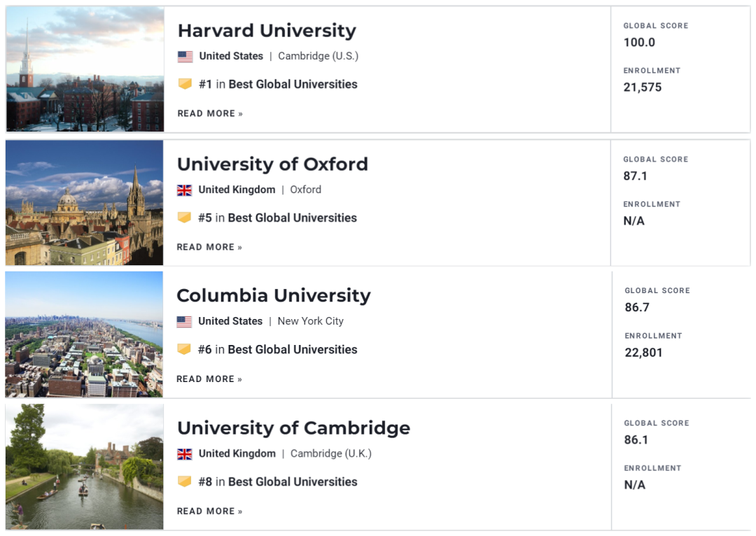The width and height of the screenshot is (756, 536).
Task: Open the University of Cambridge title link
Action: pos(293,428)
